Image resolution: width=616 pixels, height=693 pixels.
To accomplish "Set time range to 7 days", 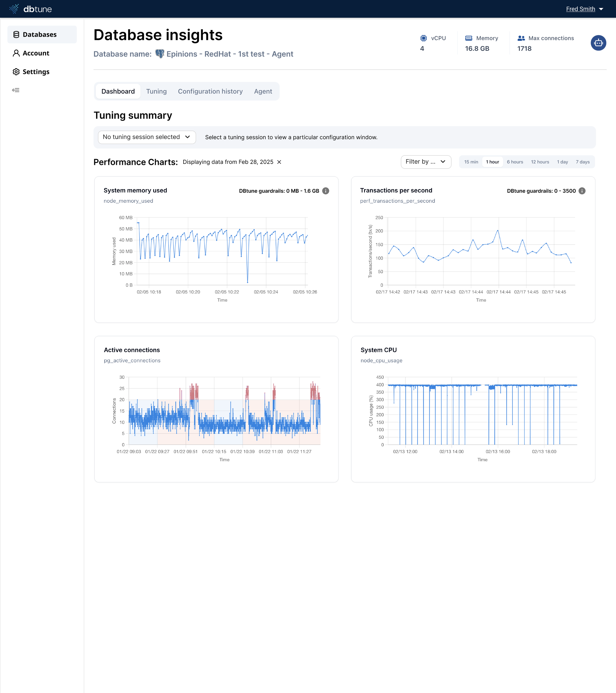I will [582, 162].
